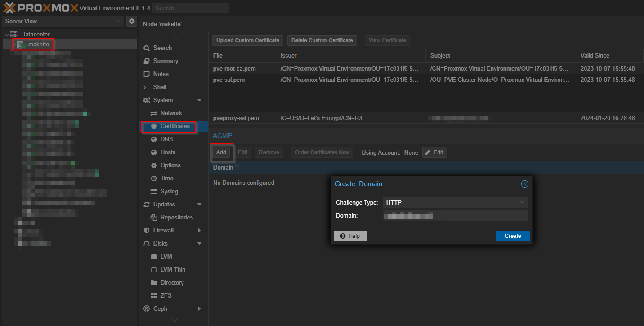Open Summary via its book icon

tap(146, 61)
